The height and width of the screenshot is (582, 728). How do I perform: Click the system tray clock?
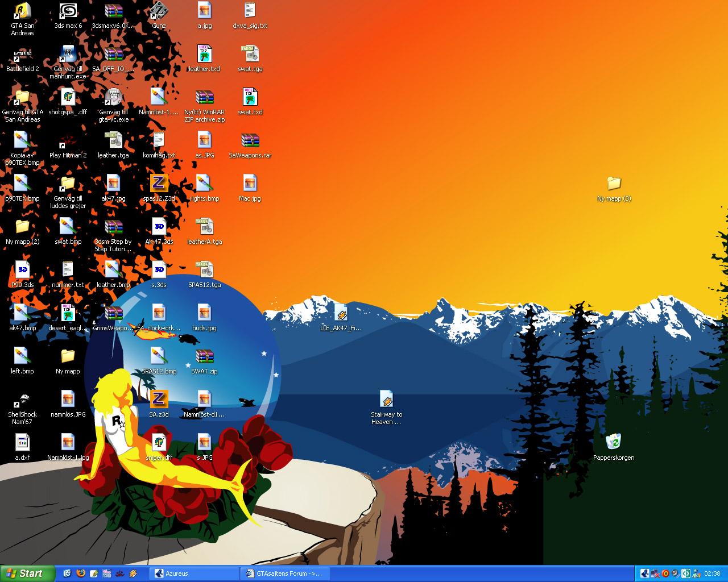coord(712,573)
